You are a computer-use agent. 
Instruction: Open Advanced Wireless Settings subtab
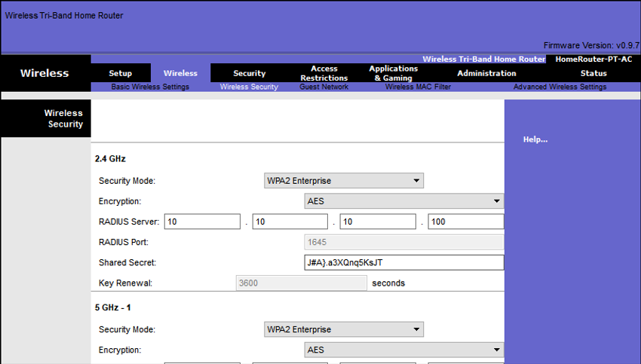560,87
